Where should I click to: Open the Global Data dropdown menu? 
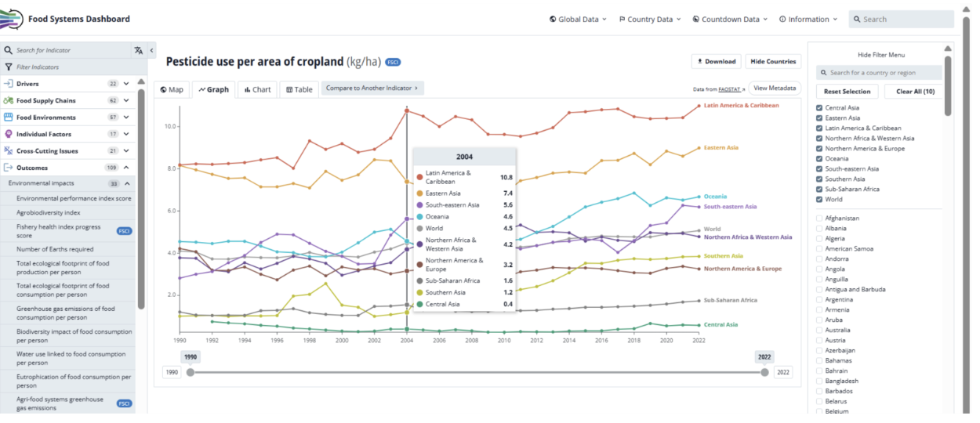578,20
